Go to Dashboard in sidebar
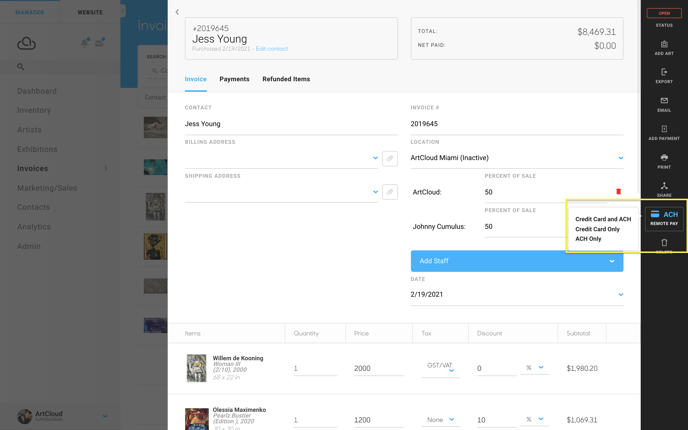The height and width of the screenshot is (430, 688). [x=37, y=91]
